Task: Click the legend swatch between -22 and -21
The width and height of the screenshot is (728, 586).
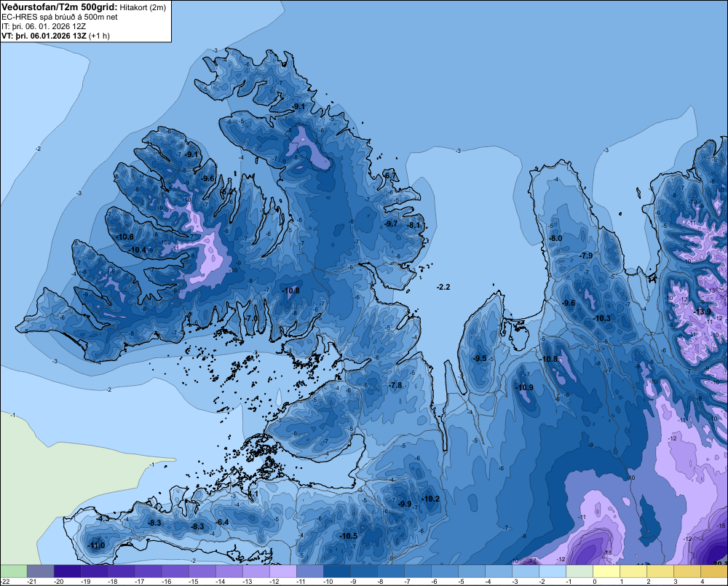Action: (13, 571)
